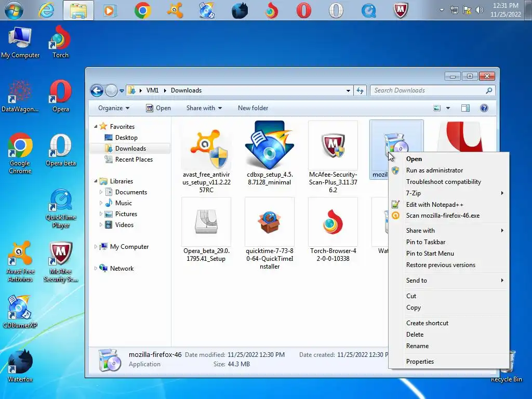Open Organize dropdown menu
The height and width of the screenshot is (399, 532).
point(114,108)
